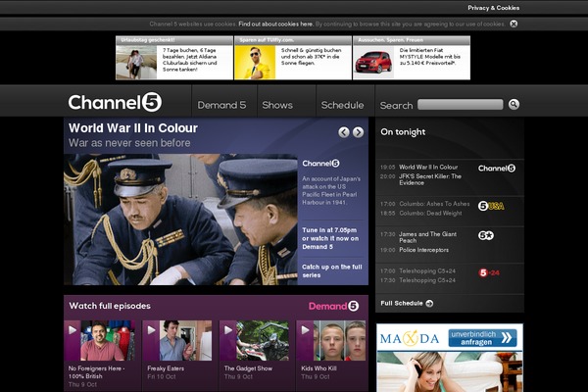
Task: Click the search magnifier icon
Action: click(x=514, y=104)
